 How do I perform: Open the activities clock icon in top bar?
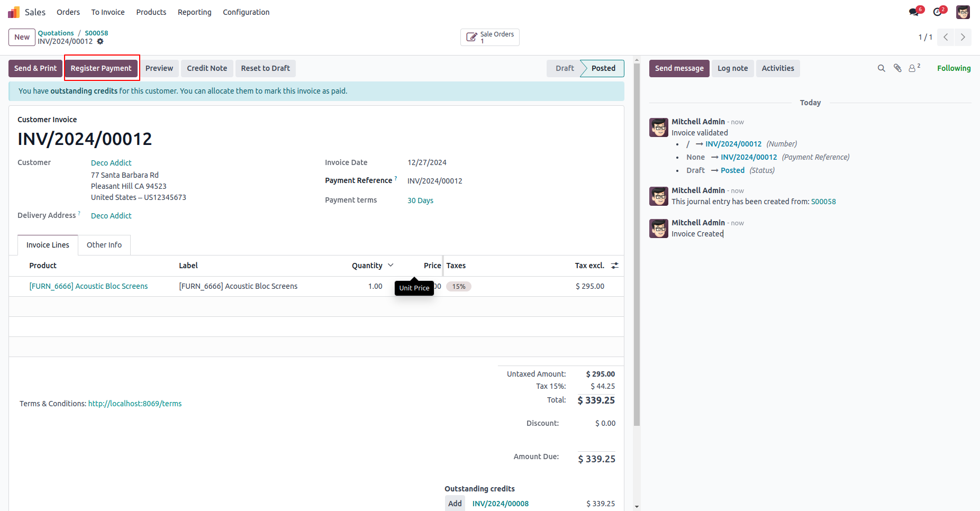(938, 12)
